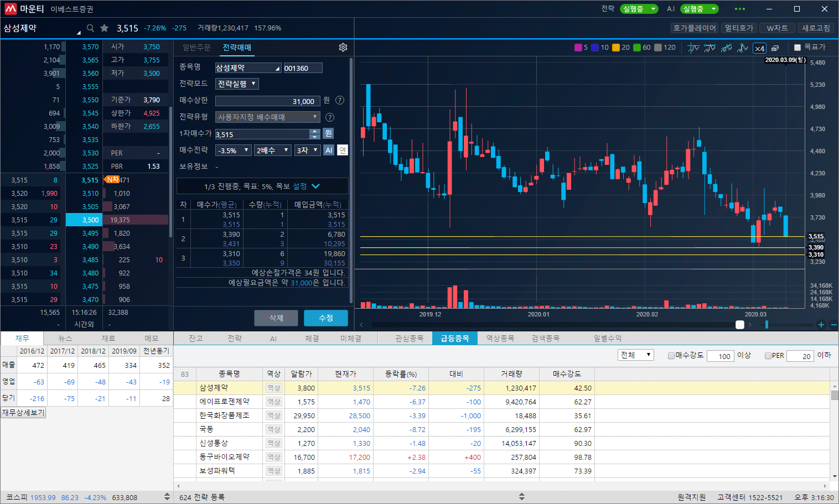This screenshot has height=504, width=839.
Task: Tick the PER filter checkbox
Action: tap(768, 356)
